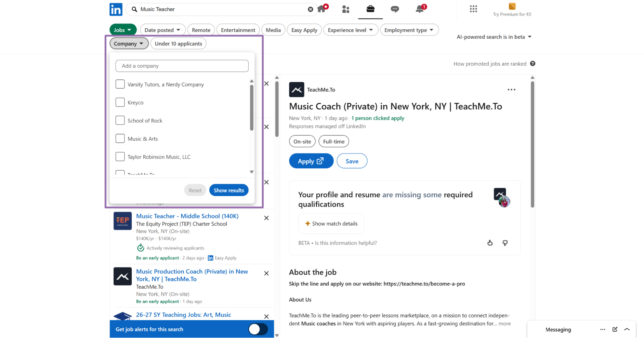Open the Date posted dropdown
644x338 pixels.
point(162,30)
